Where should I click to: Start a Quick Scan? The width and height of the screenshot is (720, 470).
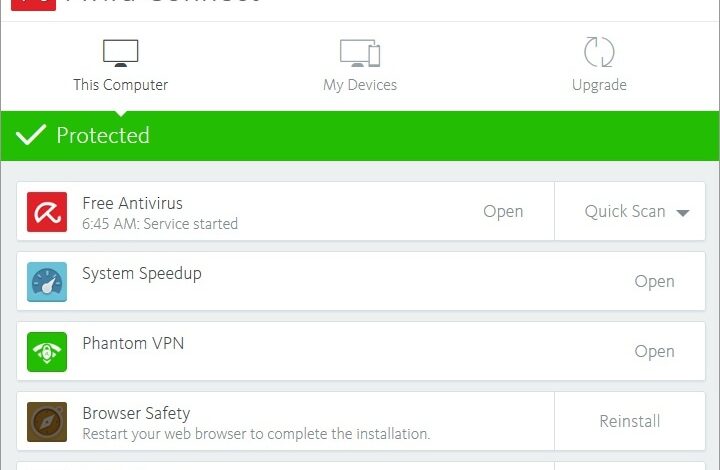(x=625, y=211)
